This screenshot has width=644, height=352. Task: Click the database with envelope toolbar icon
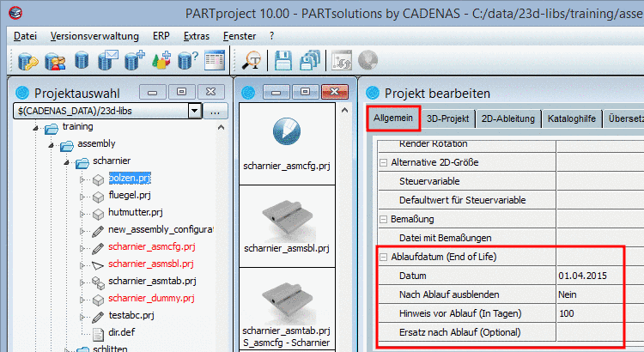point(108,60)
